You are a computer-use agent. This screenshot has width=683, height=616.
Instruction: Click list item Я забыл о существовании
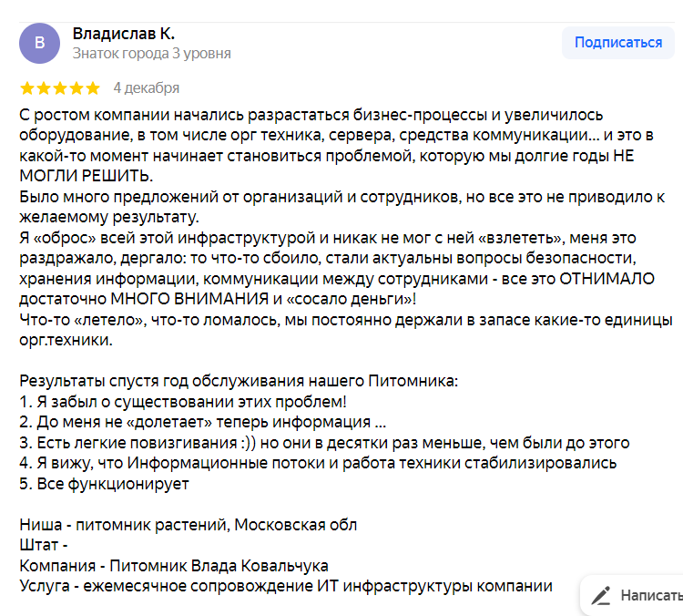(182, 401)
